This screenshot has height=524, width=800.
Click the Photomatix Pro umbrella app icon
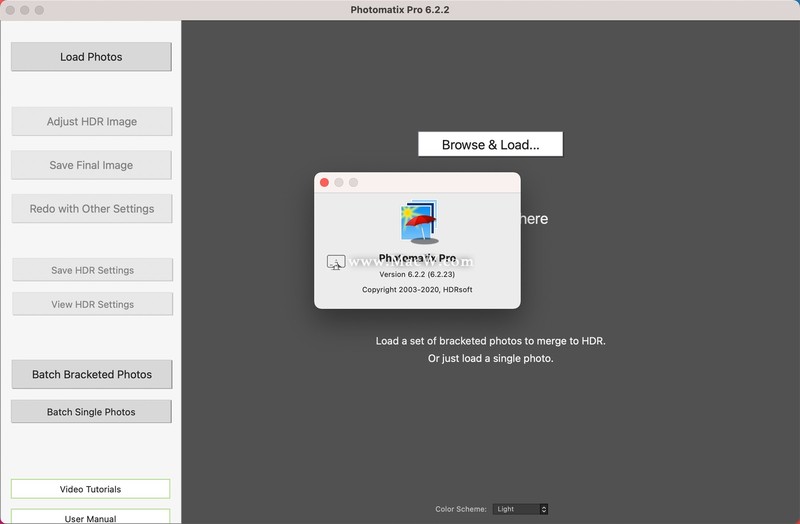click(419, 222)
